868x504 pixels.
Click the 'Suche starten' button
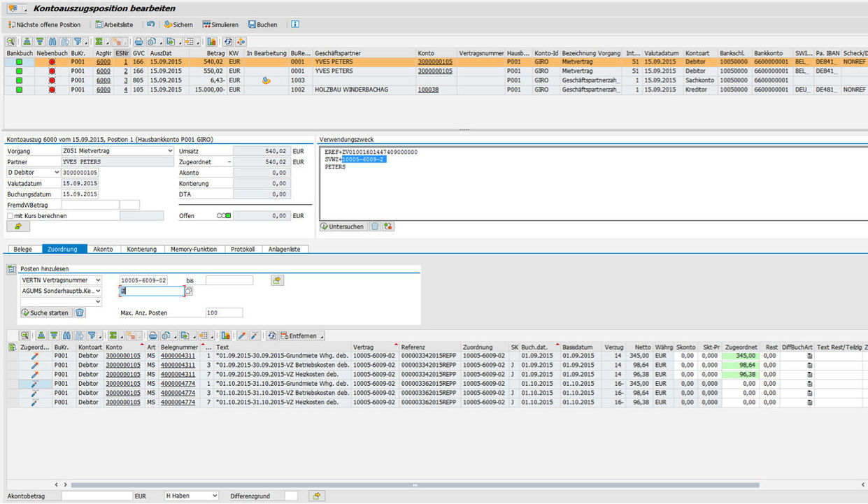click(x=45, y=312)
